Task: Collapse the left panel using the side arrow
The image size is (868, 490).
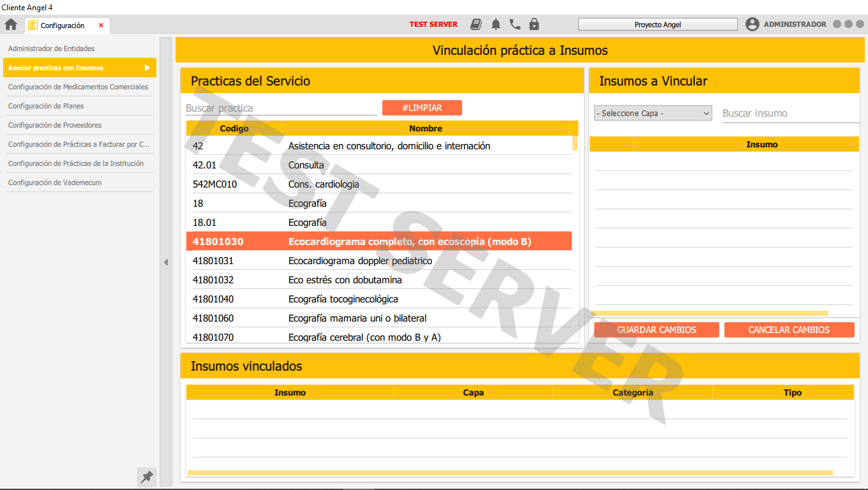Action: (166, 262)
